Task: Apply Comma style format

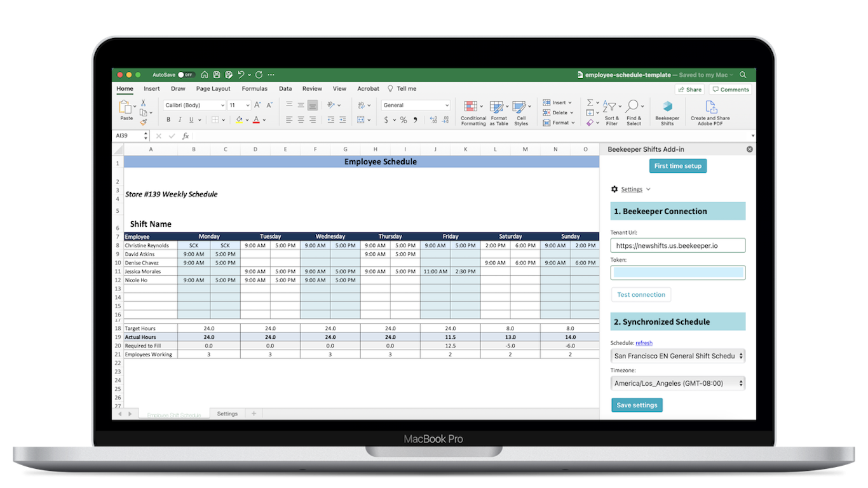Action: tap(415, 119)
